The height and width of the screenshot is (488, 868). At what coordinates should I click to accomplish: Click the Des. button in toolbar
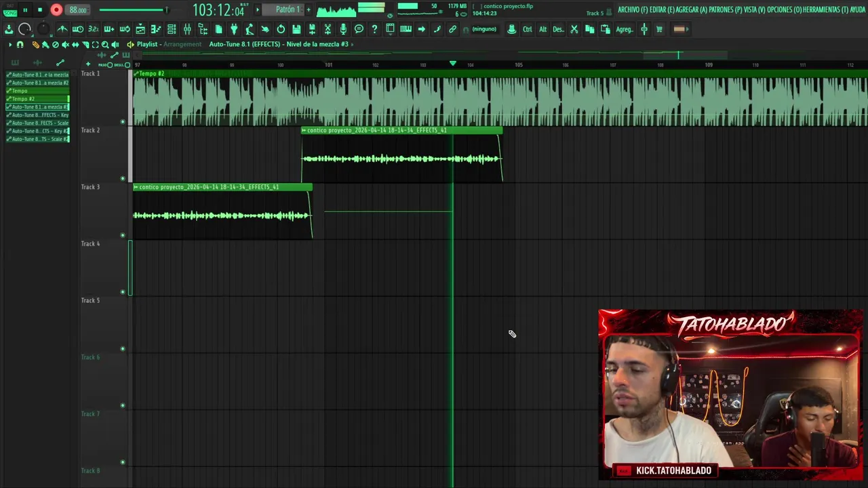pyautogui.click(x=558, y=29)
